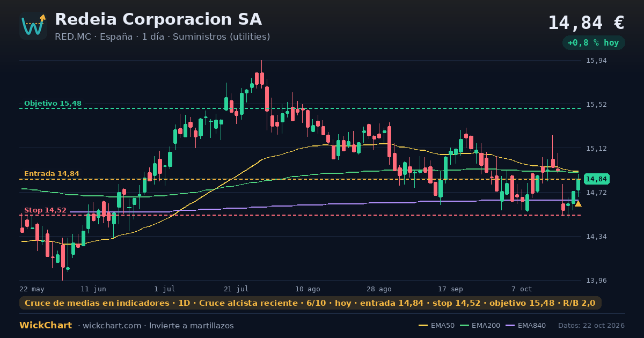
Task: Click the 13,96 price axis label
Action: 596,280
